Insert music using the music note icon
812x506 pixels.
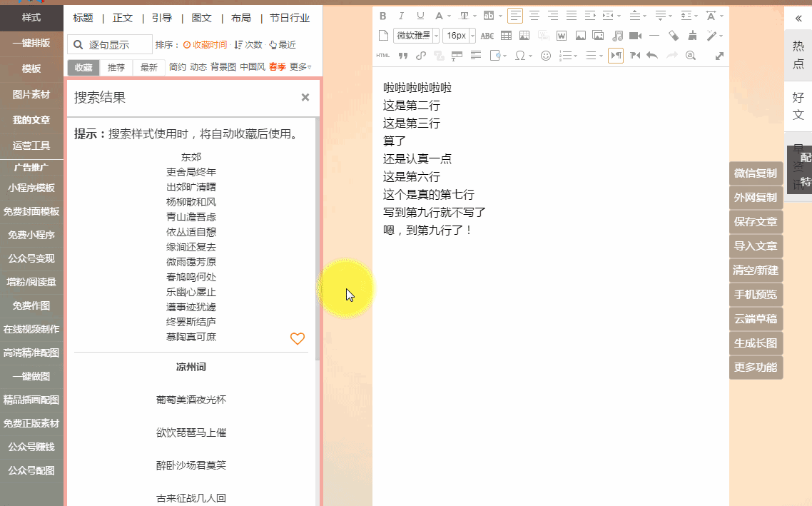pos(617,36)
